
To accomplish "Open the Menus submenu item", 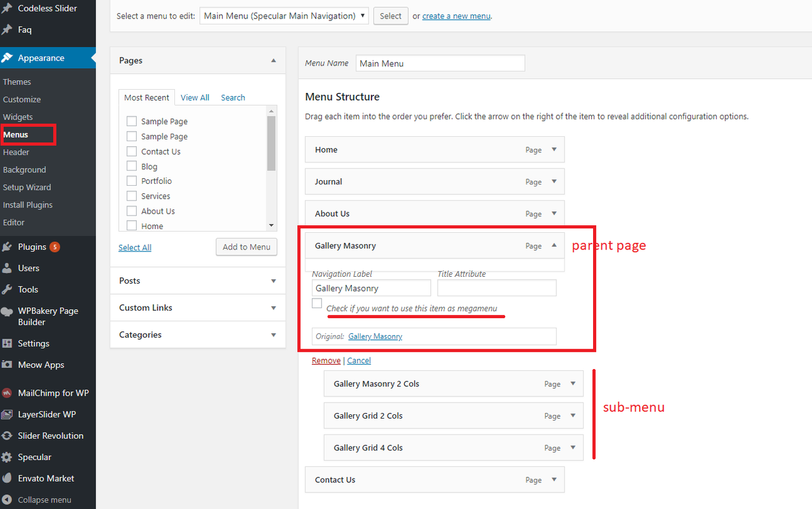I will click(x=15, y=134).
